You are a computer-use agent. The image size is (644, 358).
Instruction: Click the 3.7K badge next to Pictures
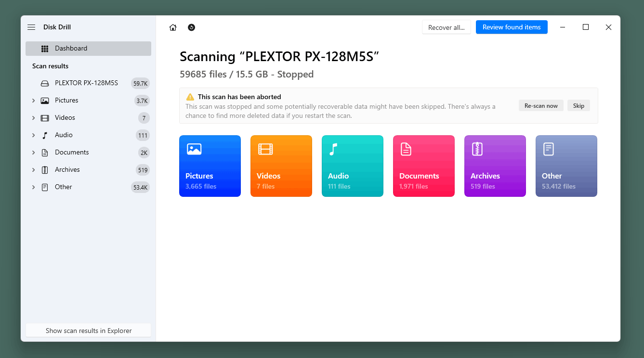(142, 101)
